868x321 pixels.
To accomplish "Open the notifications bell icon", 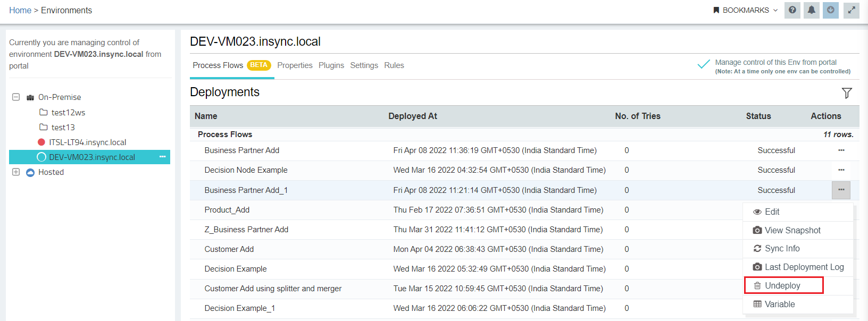I will (811, 10).
